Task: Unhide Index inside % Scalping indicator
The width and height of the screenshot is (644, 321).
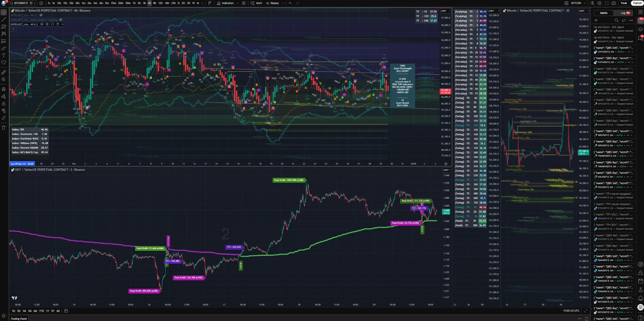Action: [x=61, y=20]
